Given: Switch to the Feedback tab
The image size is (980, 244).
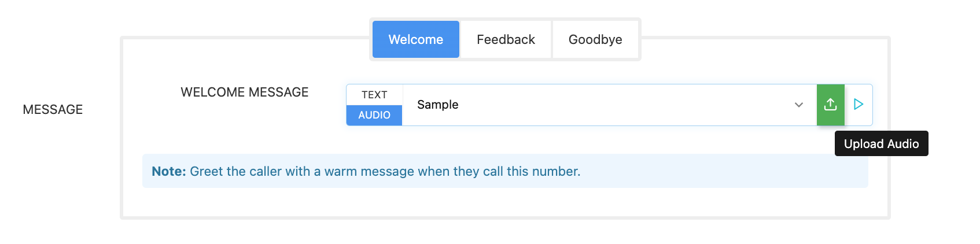Looking at the screenshot, I should pos(506,39).
